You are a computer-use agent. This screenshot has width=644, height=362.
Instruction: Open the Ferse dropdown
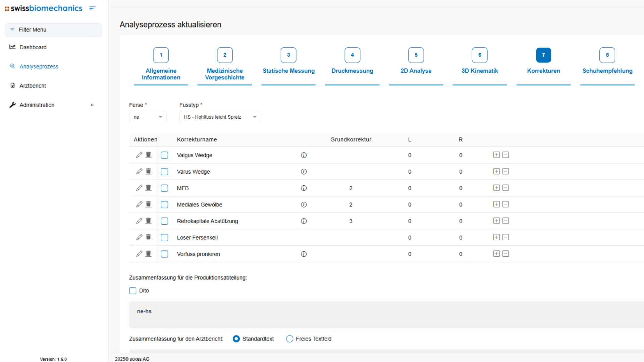[x=148, y=117]
